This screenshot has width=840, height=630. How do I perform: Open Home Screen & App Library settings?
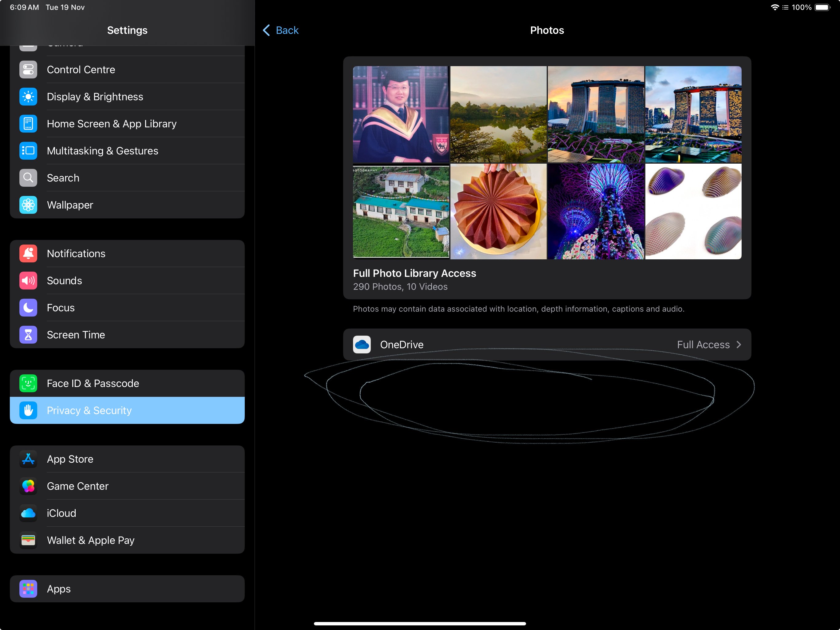pos(127,124)
